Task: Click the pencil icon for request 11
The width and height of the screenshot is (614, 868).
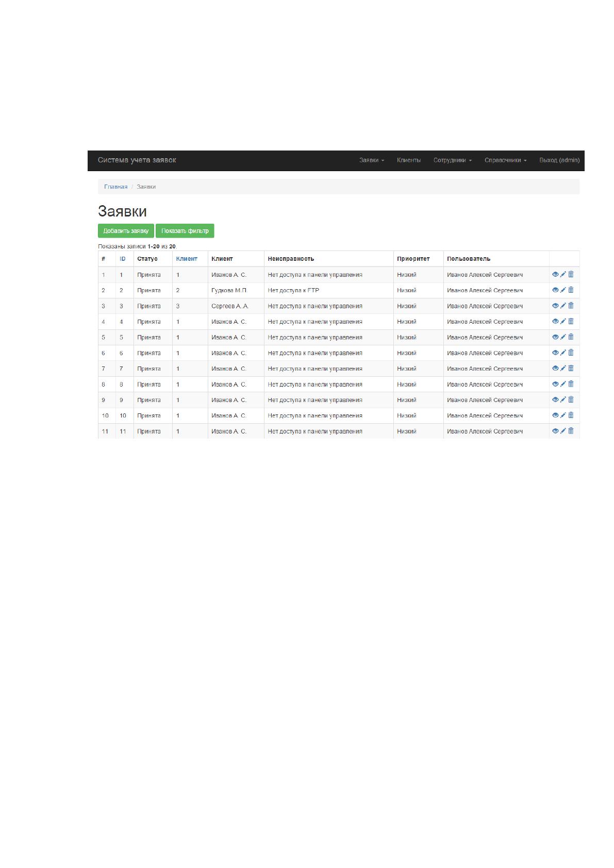Action: click(x=563, y=431)
